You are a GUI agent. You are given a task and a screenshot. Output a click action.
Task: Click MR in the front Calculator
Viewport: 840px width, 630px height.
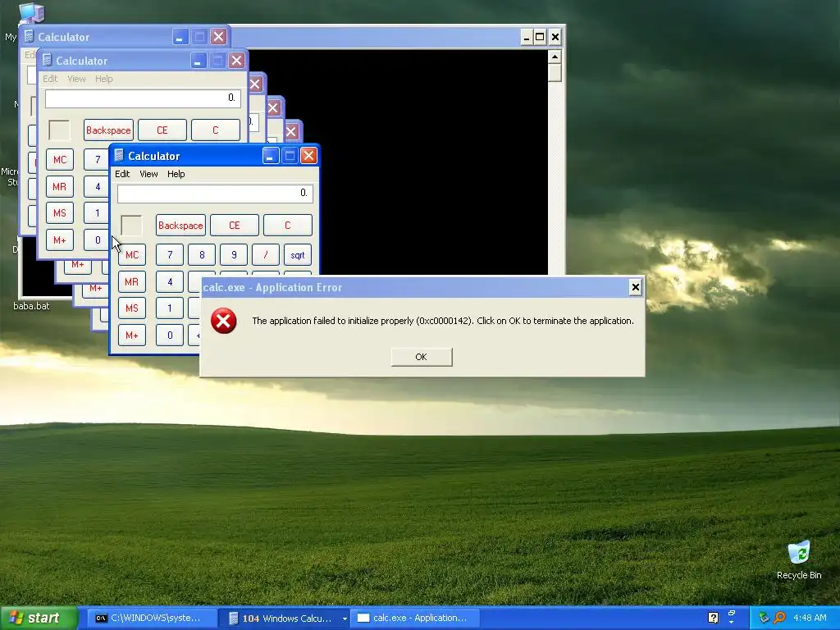[x=132, y=282]
